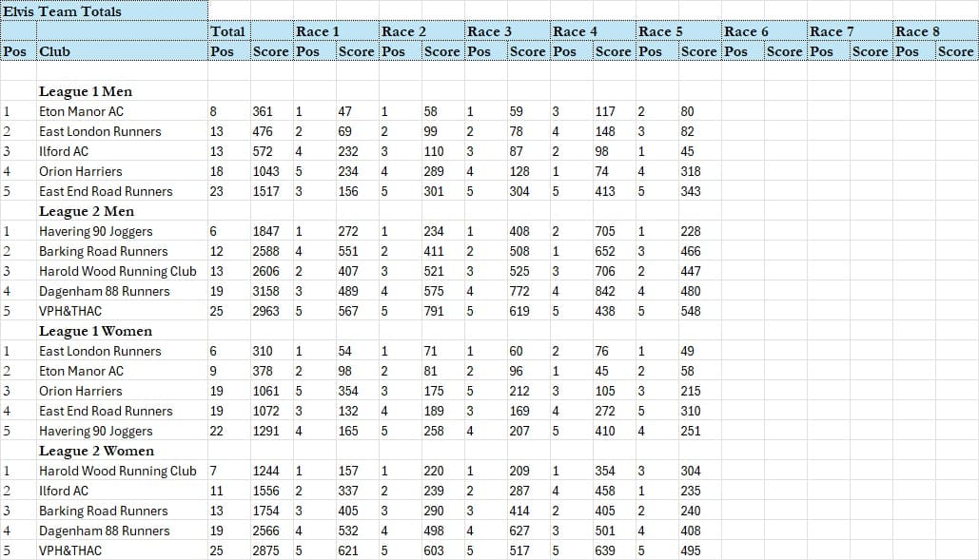Click the 'Race 1' header cell
This screenshot has width=979, height=560.
click(x=336, y=31)
